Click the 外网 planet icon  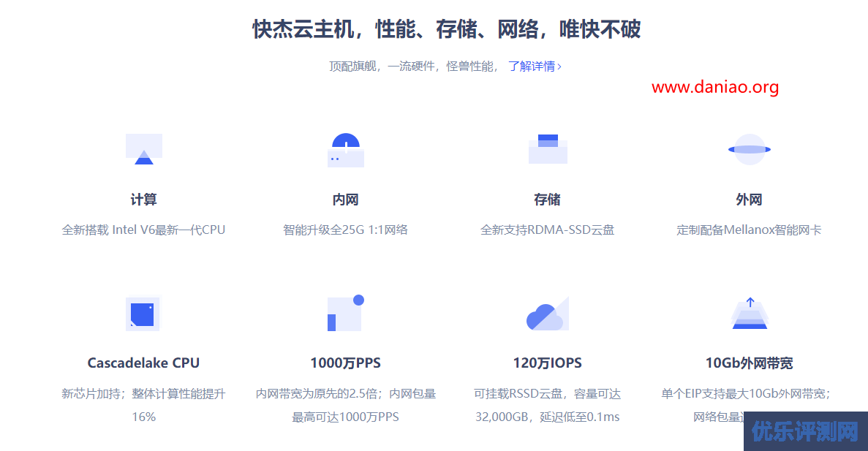click(750, 149)
